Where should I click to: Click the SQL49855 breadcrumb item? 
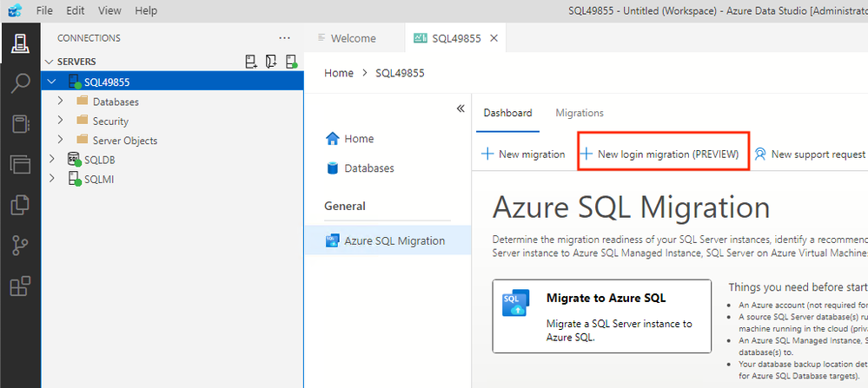(401, 73)
